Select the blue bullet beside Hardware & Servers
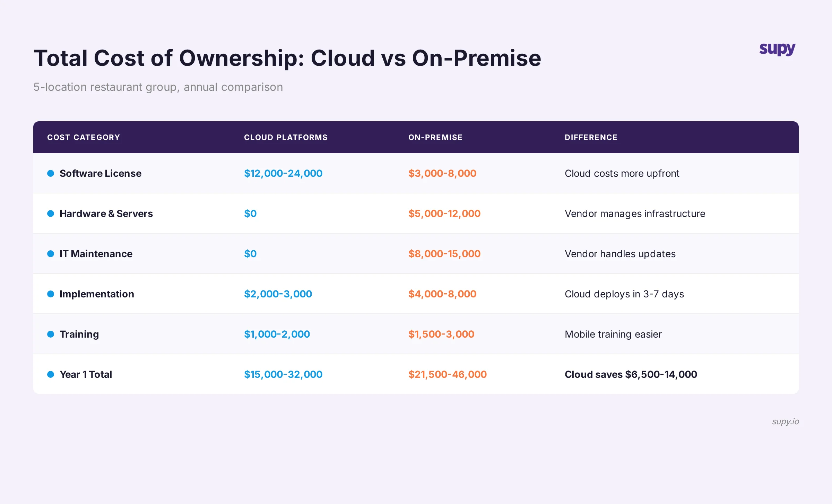 click(51, 213)
